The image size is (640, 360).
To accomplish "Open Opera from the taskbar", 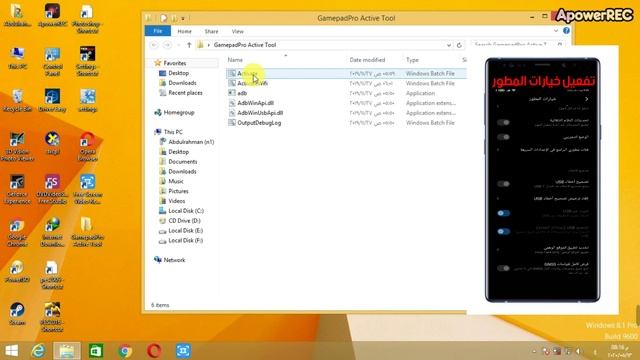I will (x=154, y=351).
